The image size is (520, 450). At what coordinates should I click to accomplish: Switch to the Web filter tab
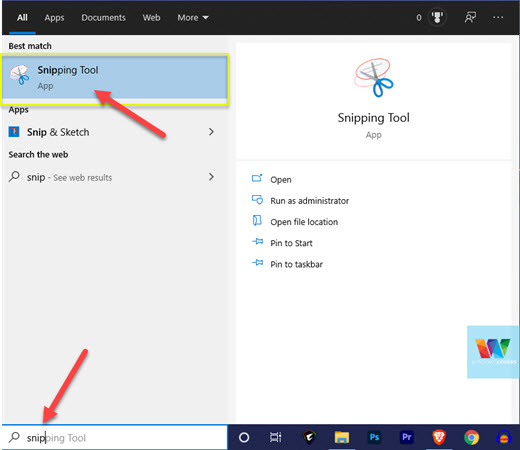(151, 18)
